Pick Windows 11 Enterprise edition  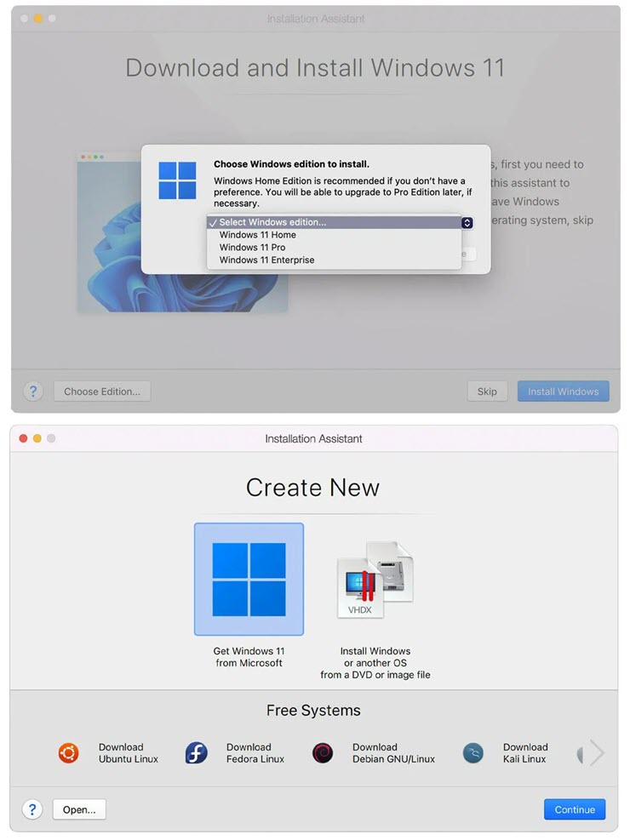tap(266, 260)
